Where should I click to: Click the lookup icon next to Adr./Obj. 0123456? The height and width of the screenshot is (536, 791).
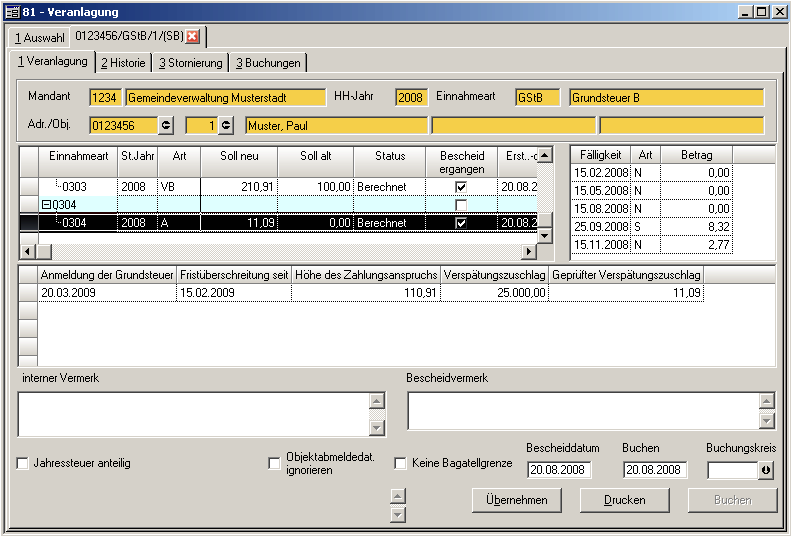click(x=166, y=125)
